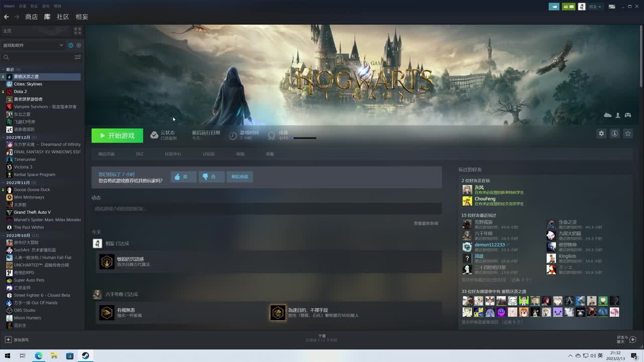This screenshot has width=644, height=362.
Task: Open friend 灰风 profile
Action: pyautogui.click(x=479, y=188)
